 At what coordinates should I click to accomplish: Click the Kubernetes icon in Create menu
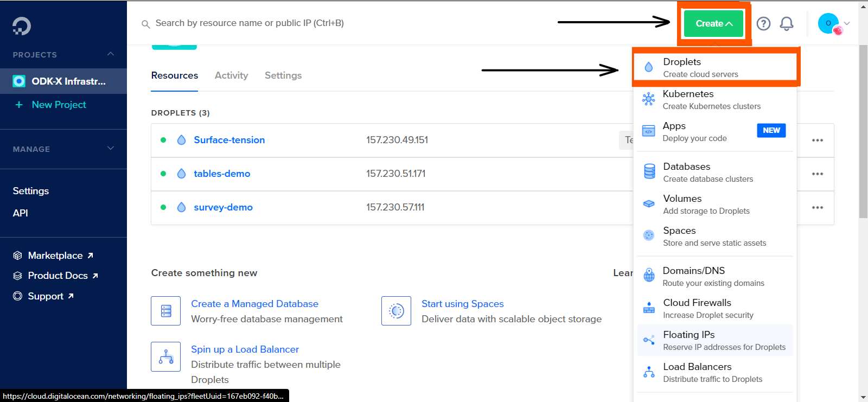pos(648,99)
